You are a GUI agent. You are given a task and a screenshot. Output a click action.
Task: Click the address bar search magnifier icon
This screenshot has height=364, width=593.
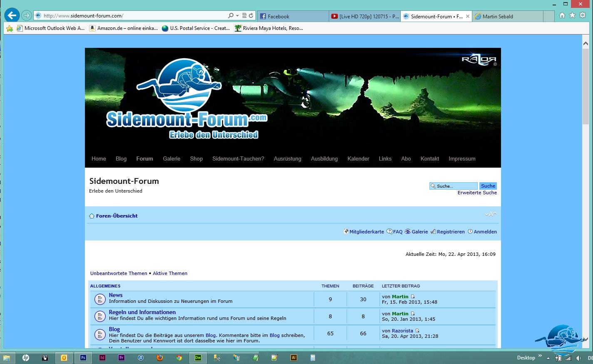[x=231, y=16]
